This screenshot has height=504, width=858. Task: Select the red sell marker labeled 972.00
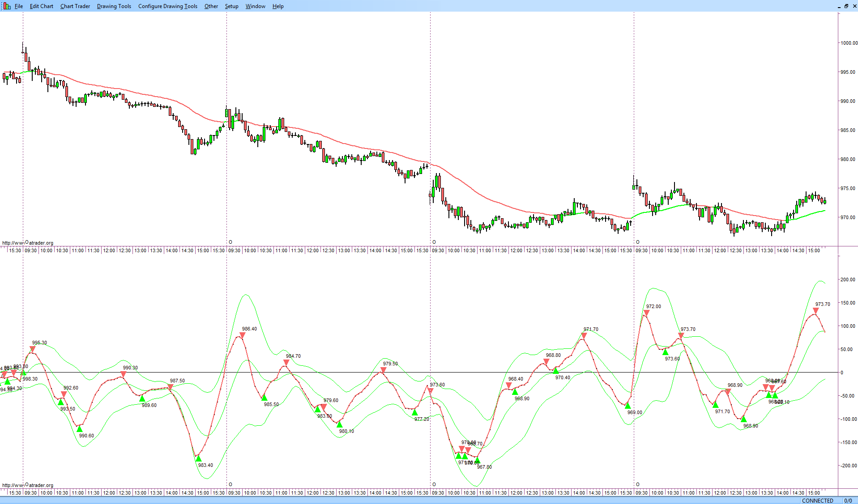tap(646, 313)
